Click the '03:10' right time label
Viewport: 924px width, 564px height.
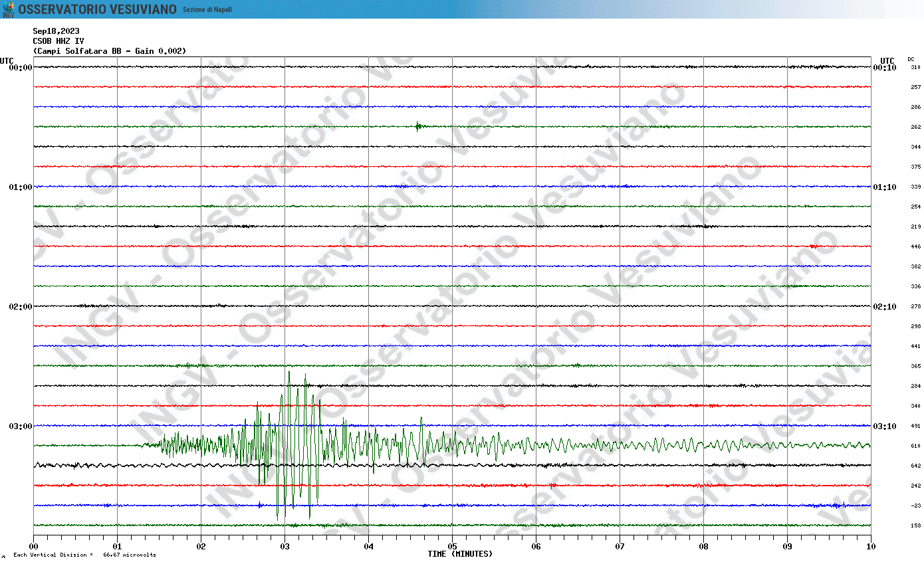coord(885,426)
